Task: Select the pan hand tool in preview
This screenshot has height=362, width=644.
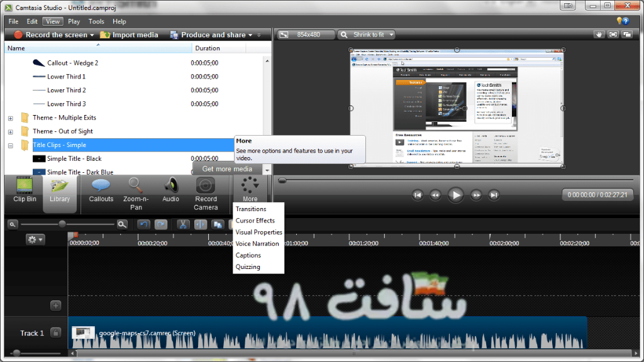Action: click(x=599, y=35)
